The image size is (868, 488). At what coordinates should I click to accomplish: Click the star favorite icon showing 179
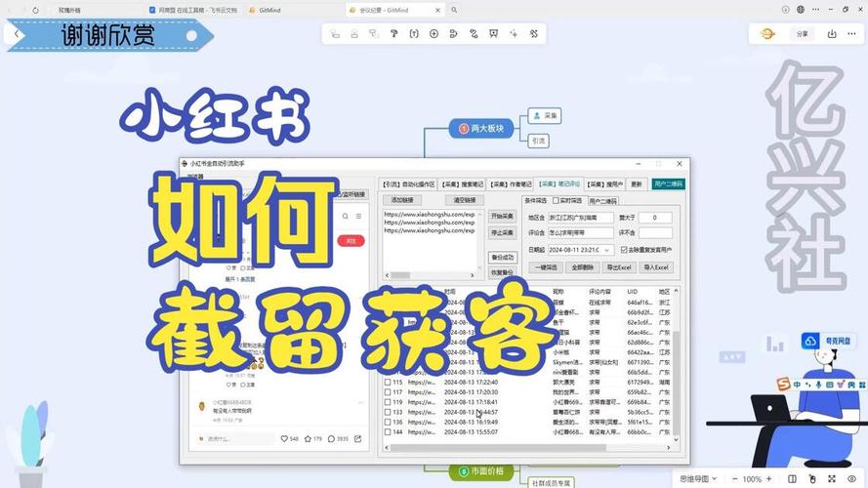point(308,439)
